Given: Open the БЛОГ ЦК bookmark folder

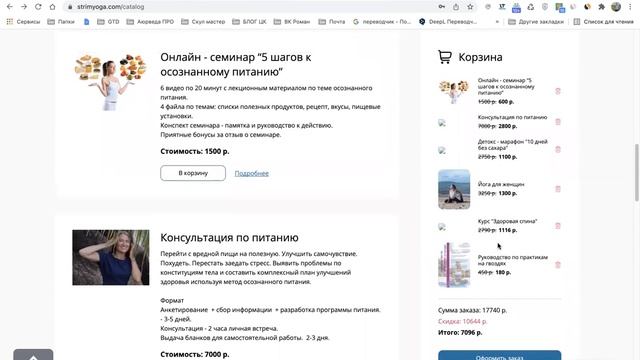Looking at the screenshot, I should click(249, 22).
